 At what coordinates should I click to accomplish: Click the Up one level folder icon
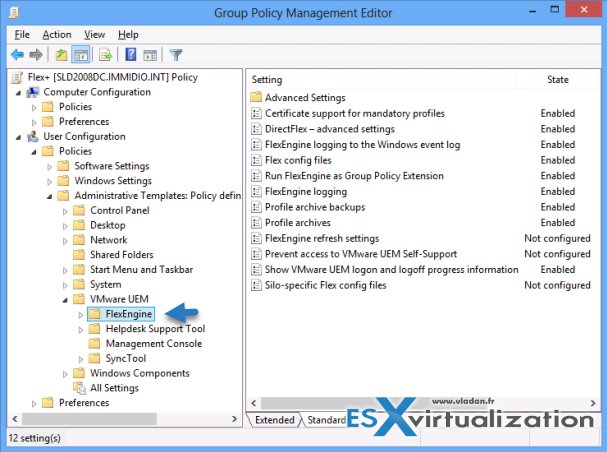click(61, 55)
